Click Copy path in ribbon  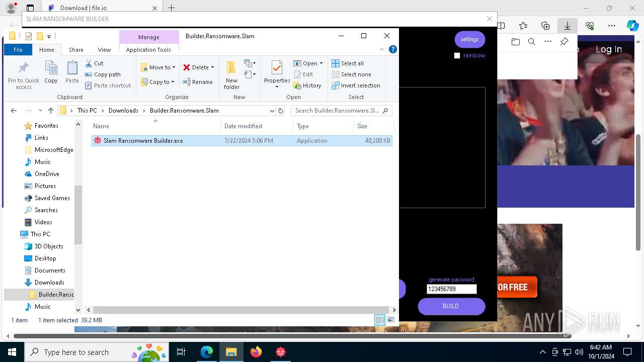[x=103, y=74]
